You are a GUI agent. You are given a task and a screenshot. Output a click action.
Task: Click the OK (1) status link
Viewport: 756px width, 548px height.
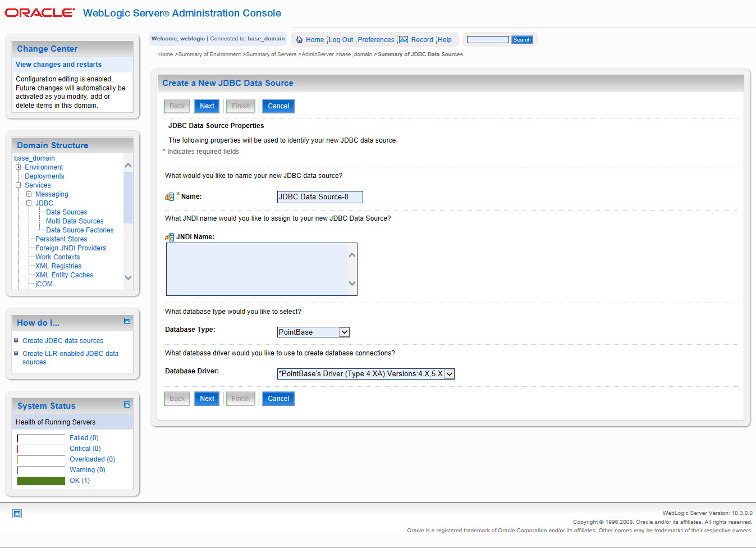click(x=80, y=481)
